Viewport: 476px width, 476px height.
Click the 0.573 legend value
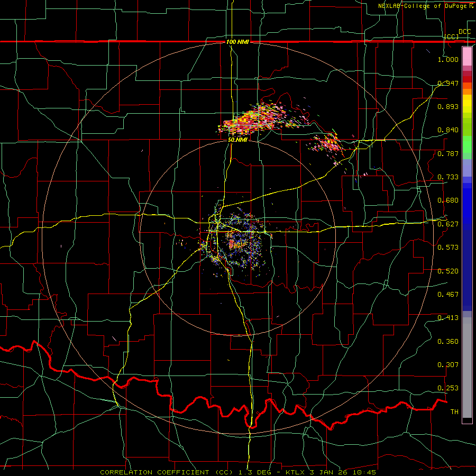(448, 247)
